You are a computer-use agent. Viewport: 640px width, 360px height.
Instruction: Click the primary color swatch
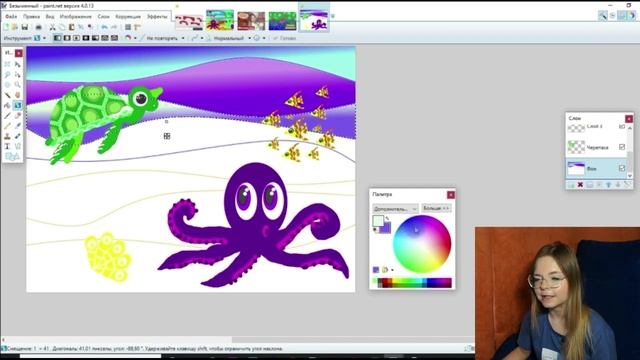point(378,221)
